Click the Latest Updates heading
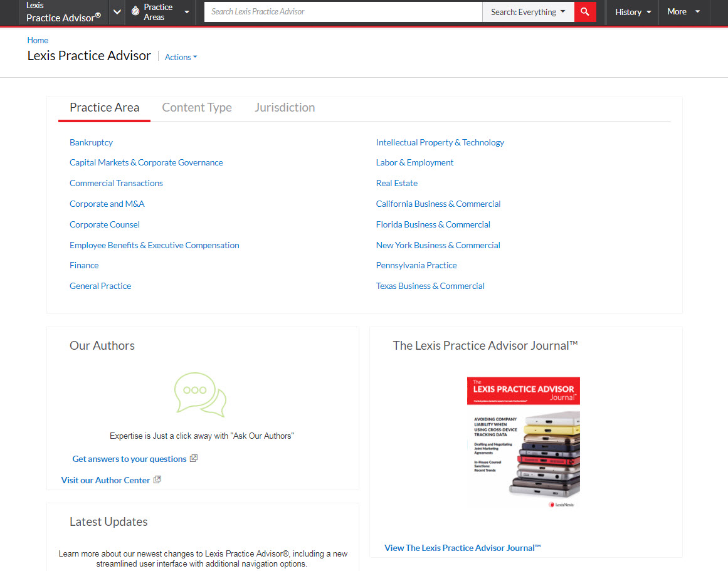Screen dimensions: 728x571 pyautogui.click(x=108, y=521)
